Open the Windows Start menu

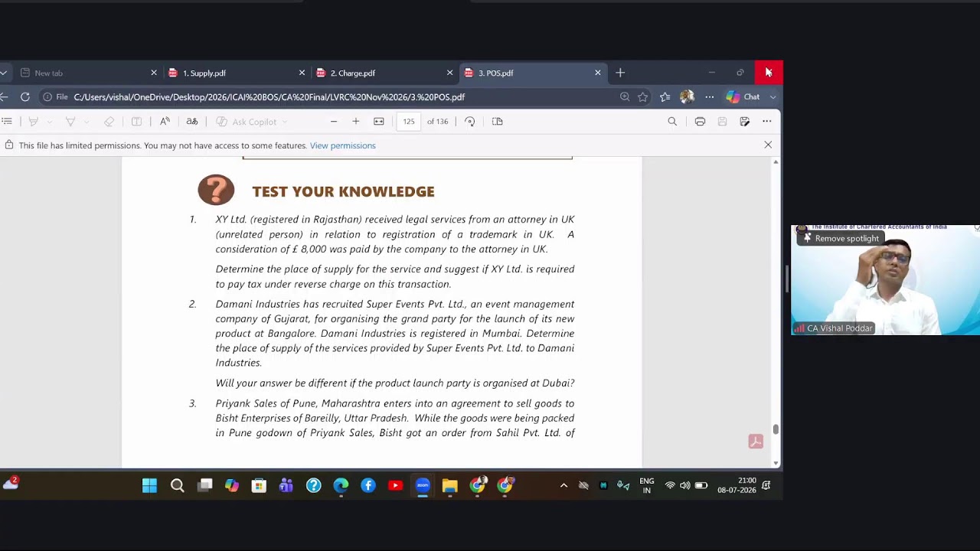point(149,485)
